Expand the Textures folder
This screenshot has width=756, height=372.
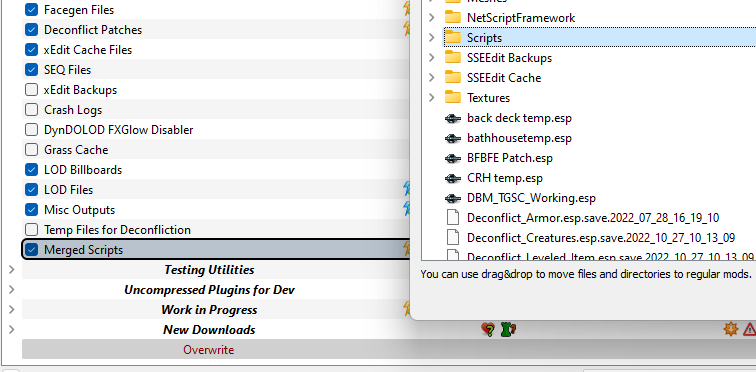[x=432, y=98]
